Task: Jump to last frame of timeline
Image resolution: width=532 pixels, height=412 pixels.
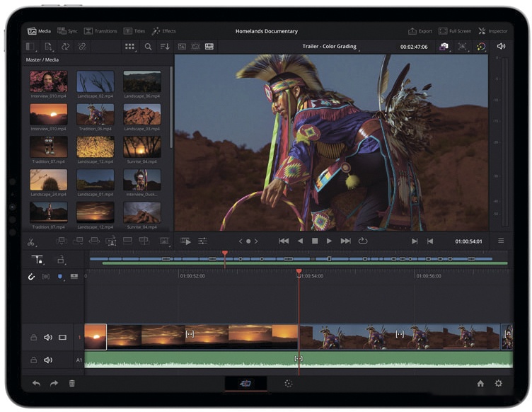Action: pos(346,241)
